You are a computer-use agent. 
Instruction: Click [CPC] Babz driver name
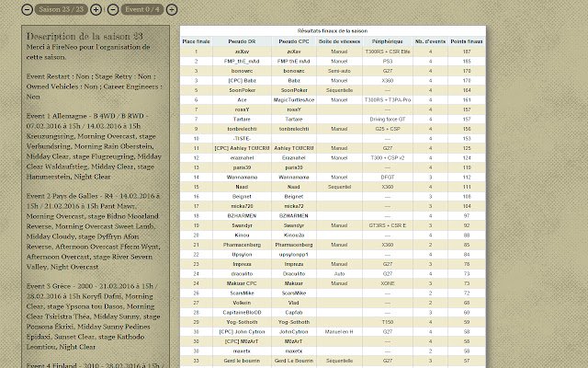pos(242,80)
